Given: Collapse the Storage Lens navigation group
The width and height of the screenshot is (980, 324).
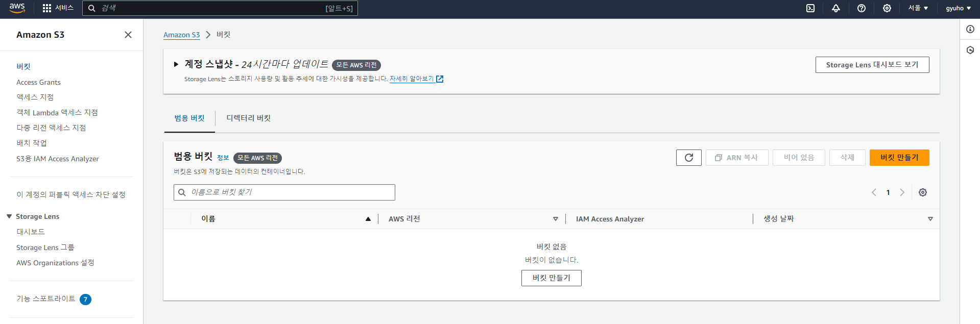Looking at the screenshot, I should coord(9,216).
